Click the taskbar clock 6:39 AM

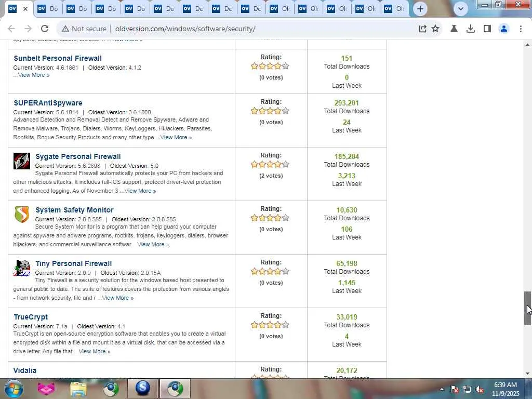point(505,385)
